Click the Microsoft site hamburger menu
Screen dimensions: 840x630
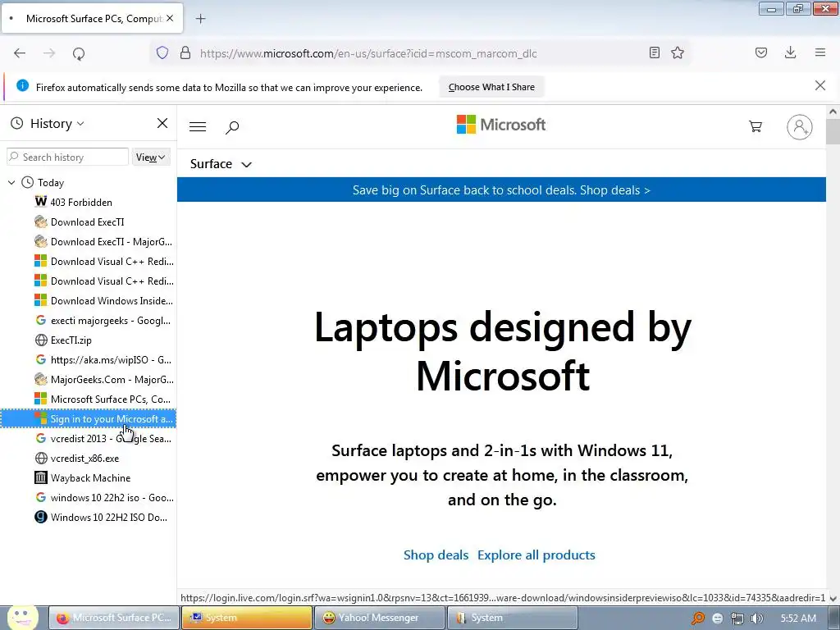[198, 126]
